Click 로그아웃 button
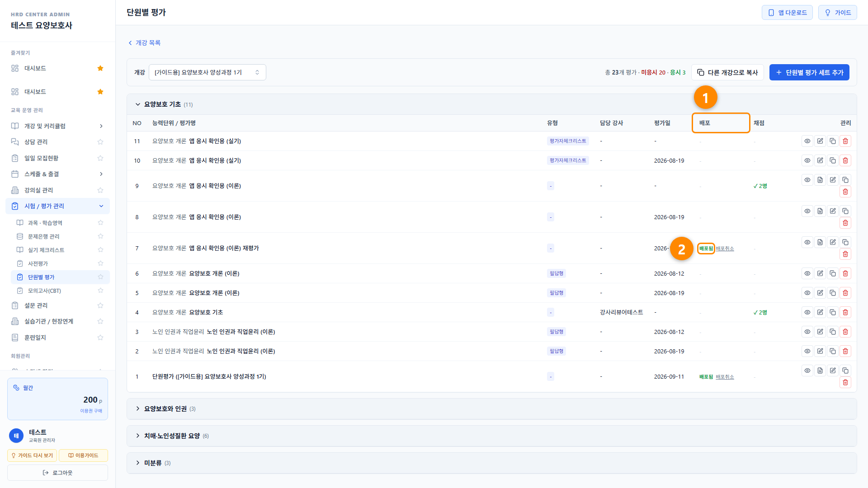This screenshot has height=488, width=868. pyautogui.click(x=57, y=473)
